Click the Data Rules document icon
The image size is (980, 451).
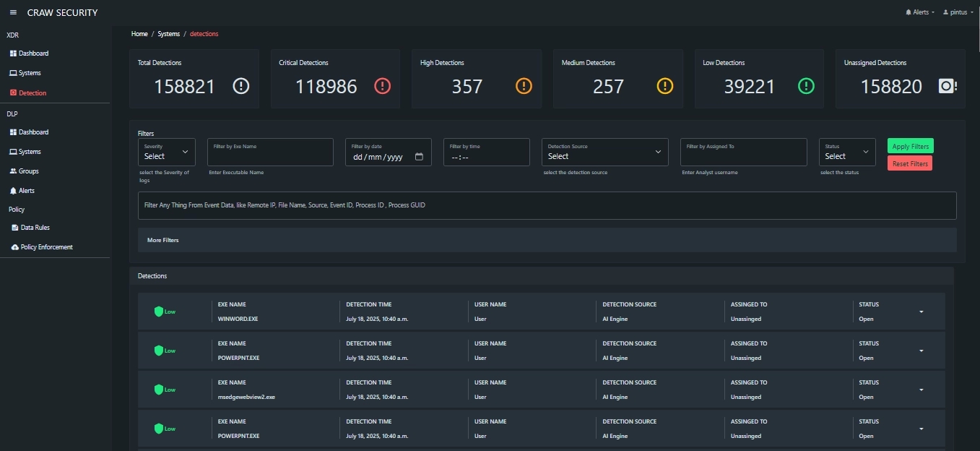click(x=14, y=227)
